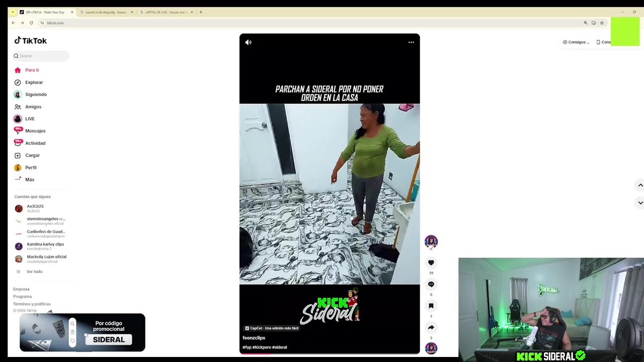Close the cuanto mide thegrefg tab
The width and height of the screenshot is (644, 362).
click(x=131, y=12)
